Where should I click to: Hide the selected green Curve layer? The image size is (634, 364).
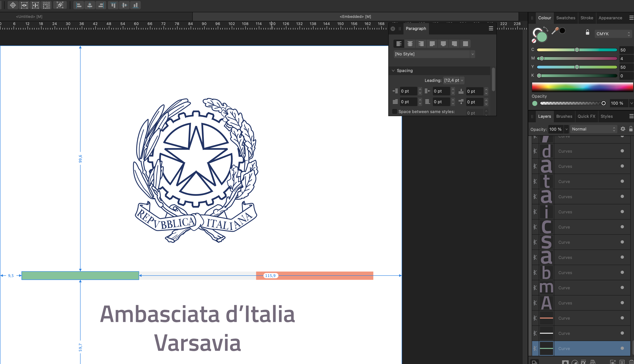point(622,348)
